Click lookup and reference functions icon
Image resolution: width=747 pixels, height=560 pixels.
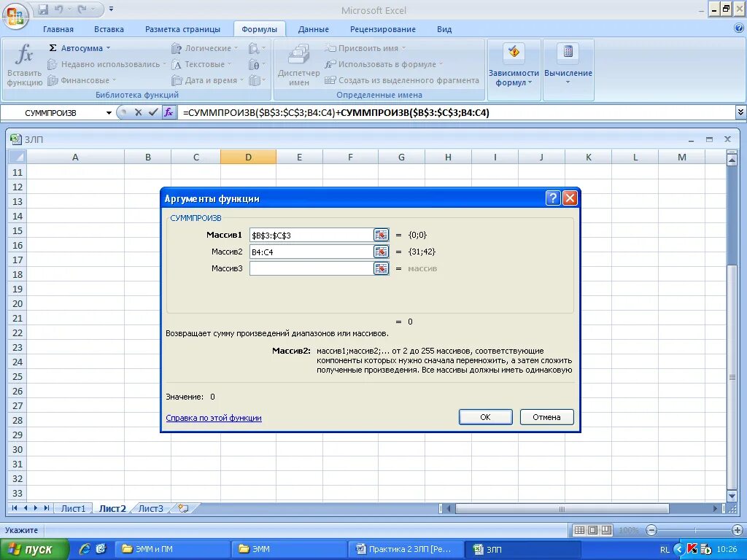(x=257, y=48)
